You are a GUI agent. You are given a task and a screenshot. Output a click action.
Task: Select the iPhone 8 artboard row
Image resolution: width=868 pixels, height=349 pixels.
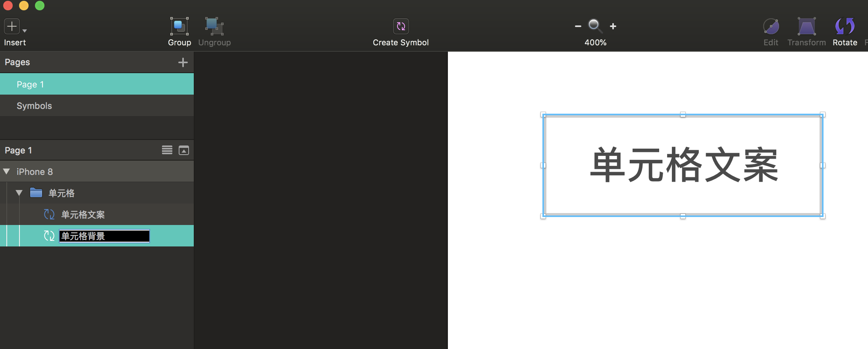(97, 172)
